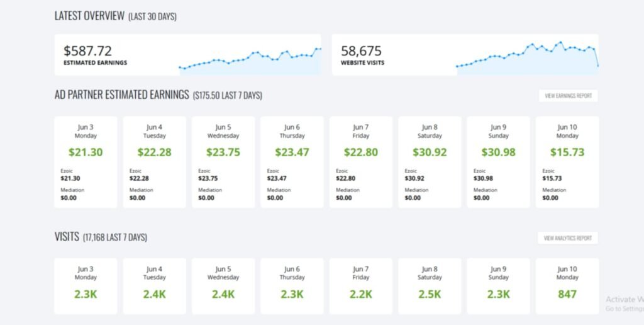Click the website visits trend chart

click(527, 59)
